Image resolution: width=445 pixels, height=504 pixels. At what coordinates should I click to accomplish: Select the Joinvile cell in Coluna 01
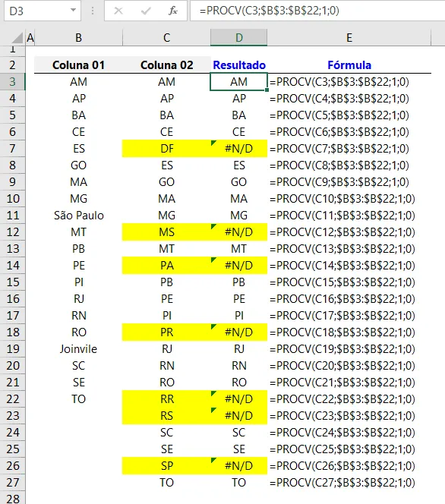point(78,348)
